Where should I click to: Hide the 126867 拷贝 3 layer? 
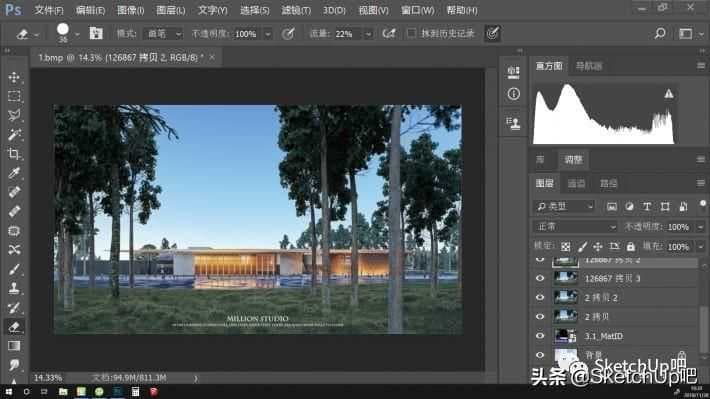pyautogui.click(x=540, y=278)
